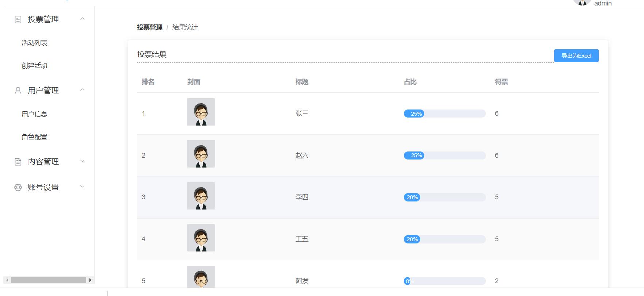Viewport: 644px width, 296px height.
Task: Click sidebar horizontal scrollbar right arrow
Action: pyautogui.click(x=90, y=280)
